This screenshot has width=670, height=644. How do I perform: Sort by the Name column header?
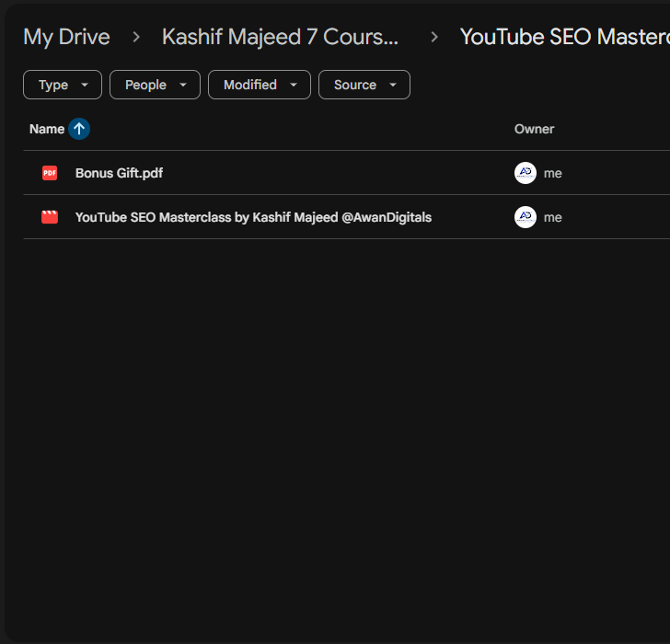click(x=47, y=129)
